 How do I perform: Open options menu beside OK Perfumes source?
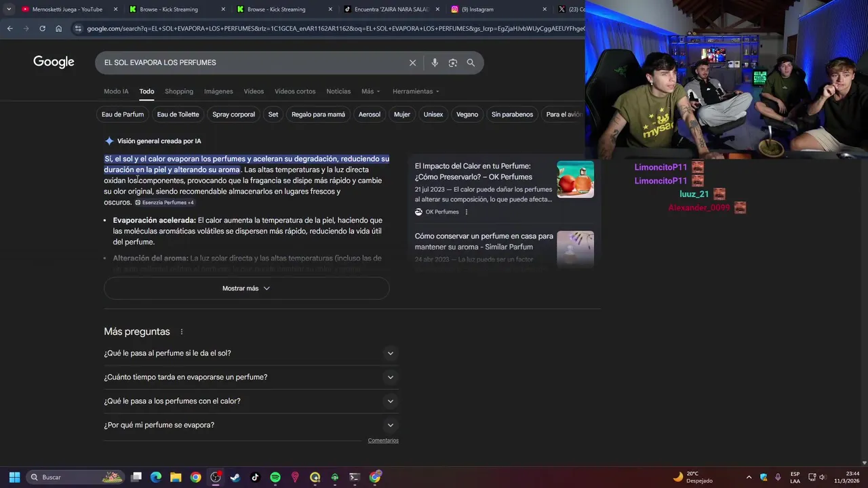pyautogui.click(x=466, y=212)
